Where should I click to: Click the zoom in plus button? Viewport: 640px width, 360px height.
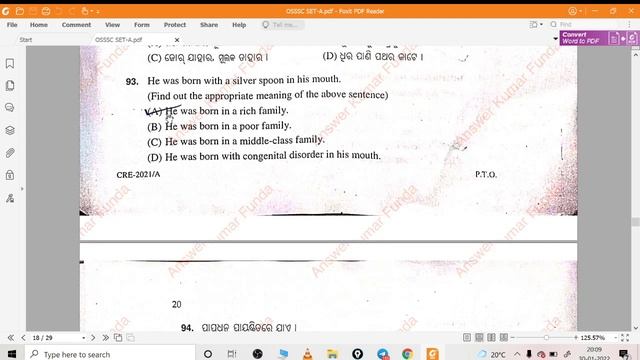pyautogui.click(x=576, y=338)
